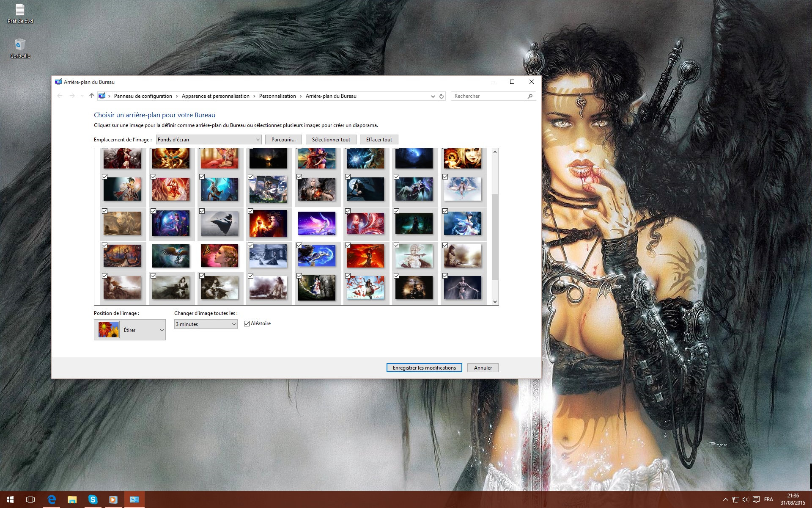812x508 pixels.
Task: Select the red-haired woman profile wallpaper thumbnail
Action: pyautogui.click(x=219, y=256)
